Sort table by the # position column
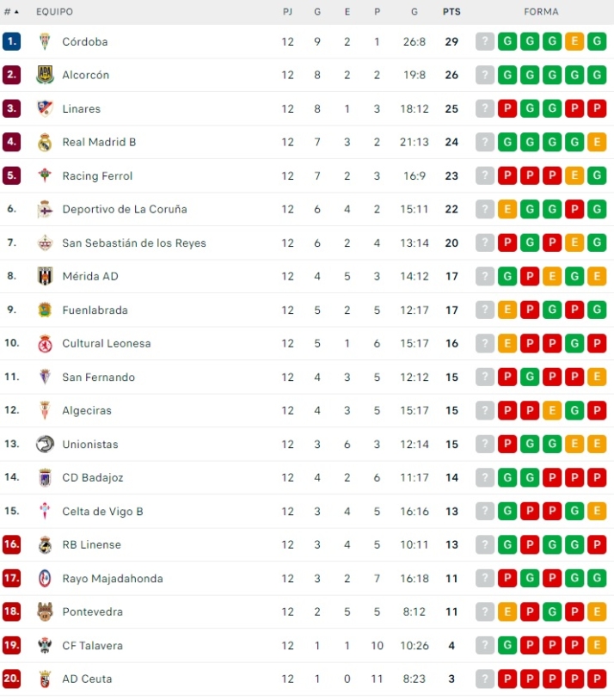Viewport: 614px width, 700px height. pyautogui.click(x=10, y=12)
